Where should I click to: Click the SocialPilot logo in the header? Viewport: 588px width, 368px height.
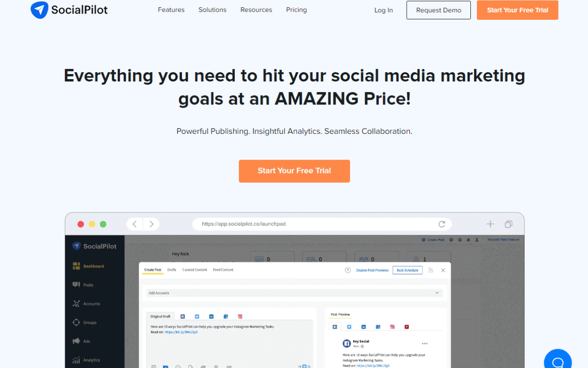69,10
